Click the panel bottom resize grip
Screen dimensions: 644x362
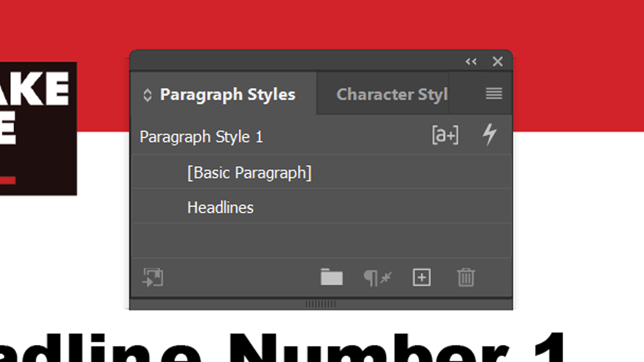pos(321,304)
